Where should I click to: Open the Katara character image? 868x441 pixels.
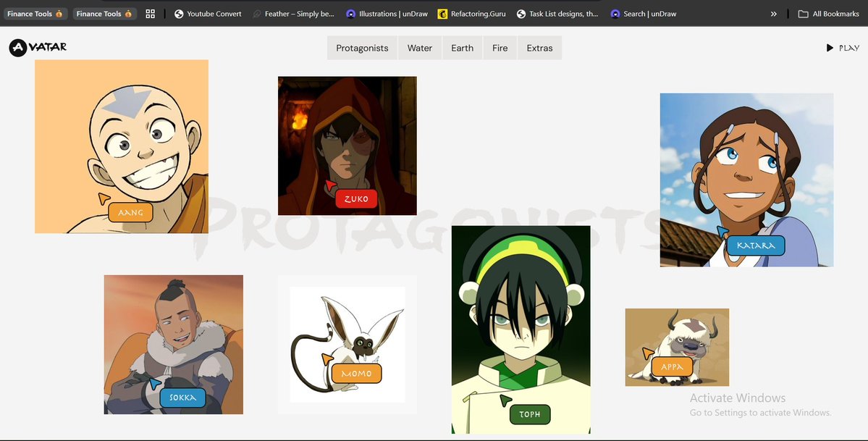tap(746, 180)
